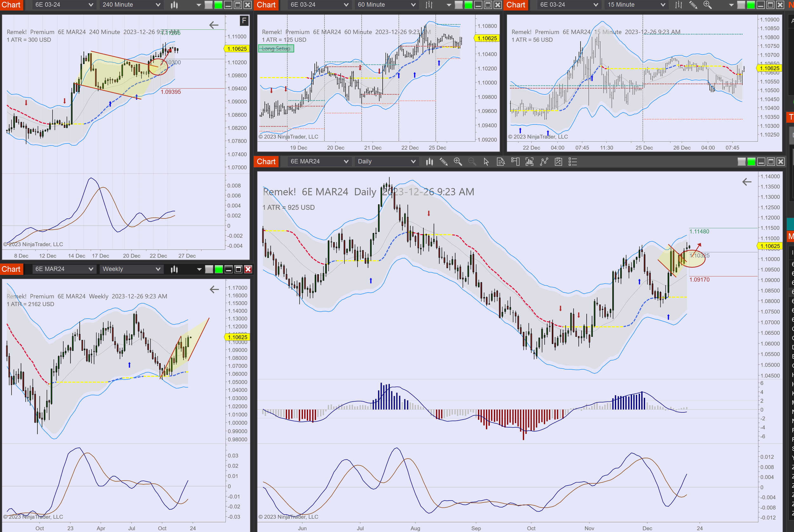Select the cursor pointer tool in Daily chart
Image resolution: width=794 pixels, height=532 pixels.
coord(486,162)
